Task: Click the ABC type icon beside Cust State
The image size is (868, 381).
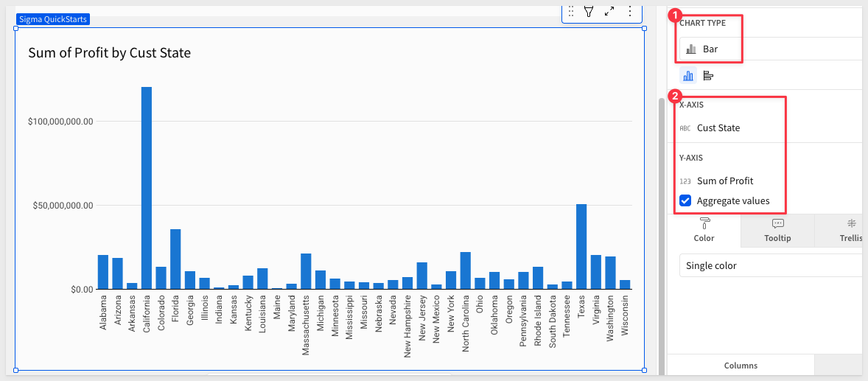Action: click(x=685, y=128)
